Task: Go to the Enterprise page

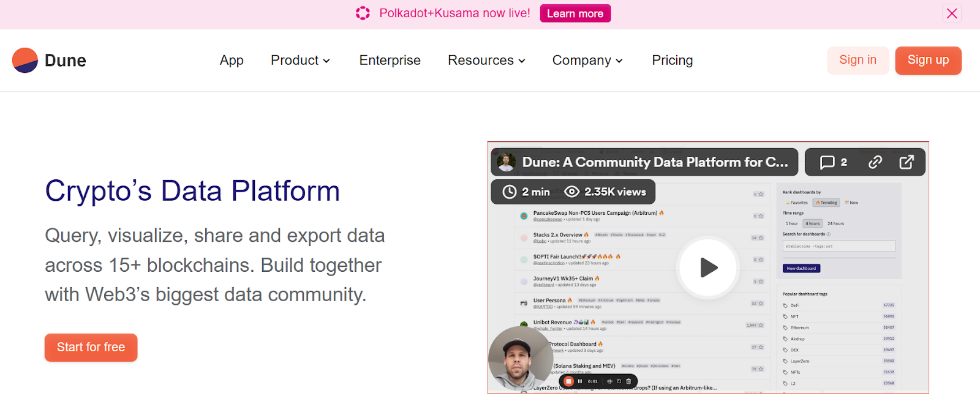Action: tap(390, 60)
